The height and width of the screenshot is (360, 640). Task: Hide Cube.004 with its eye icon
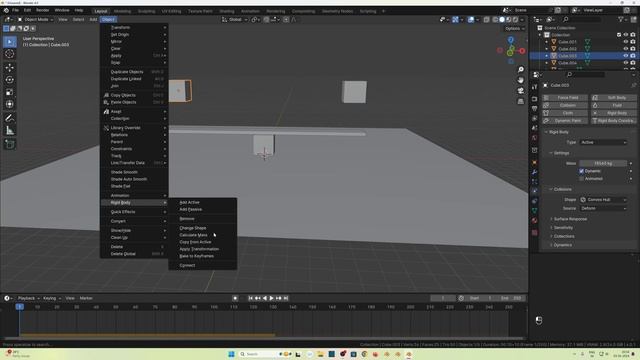click(625, 62)
